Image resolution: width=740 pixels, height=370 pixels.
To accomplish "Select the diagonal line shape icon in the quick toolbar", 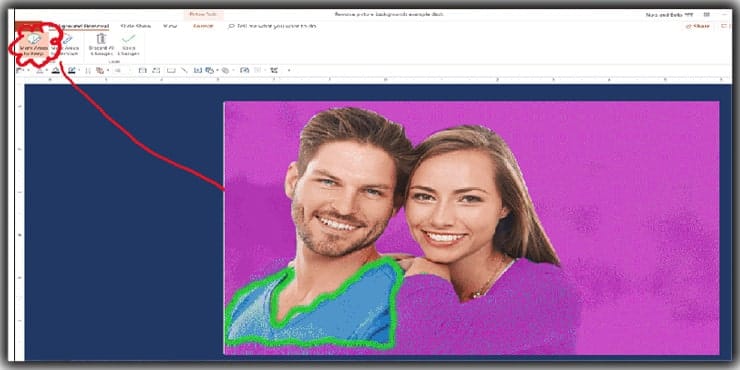I will point(185,70).
